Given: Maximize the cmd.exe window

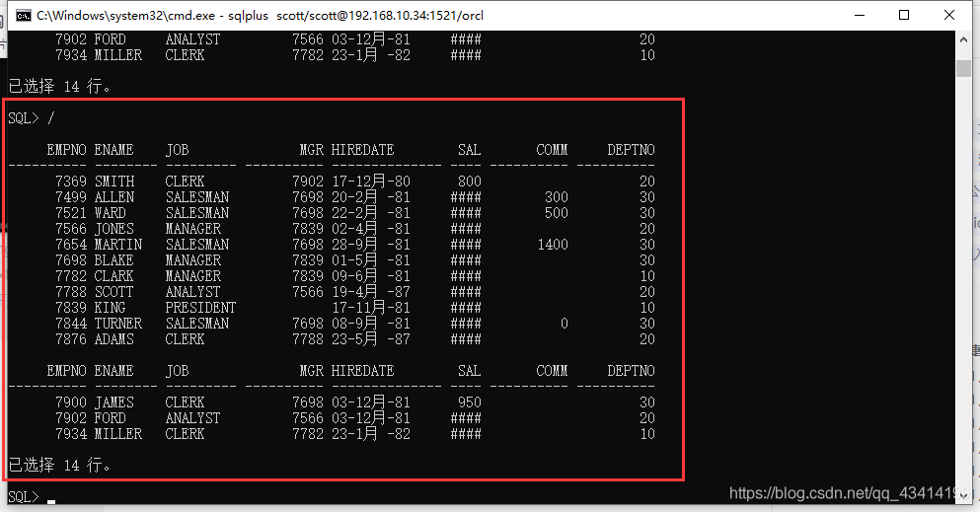Looking at the screenshot, I should click(904, 15).
